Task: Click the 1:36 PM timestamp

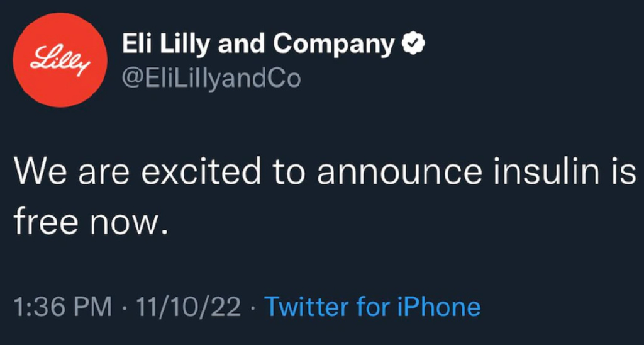Action: [63, 307]
